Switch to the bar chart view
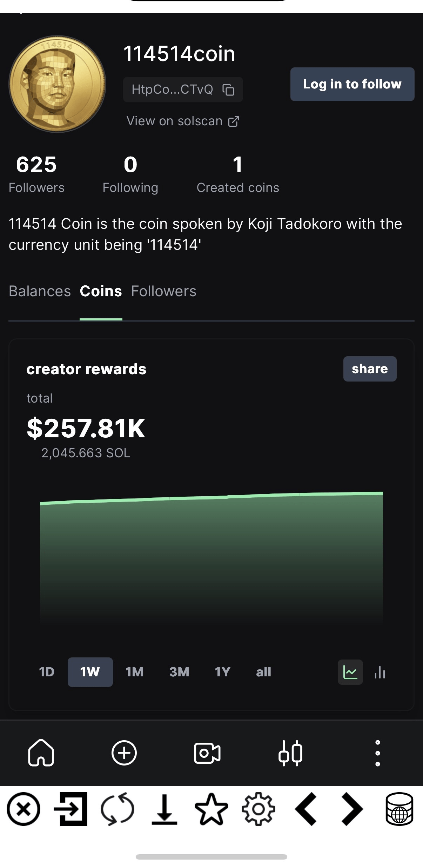This screenshot has width=423, height=868. click(380, 672)
